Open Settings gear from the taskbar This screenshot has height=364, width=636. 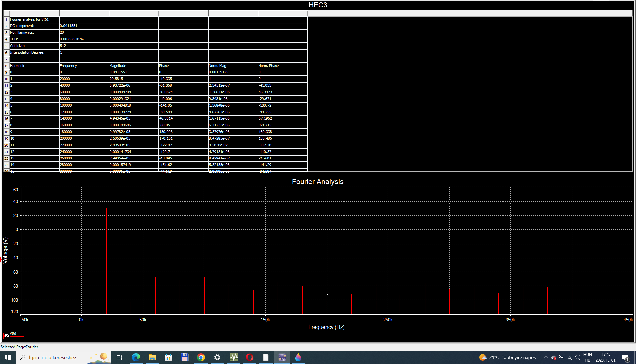pos(217,357)
